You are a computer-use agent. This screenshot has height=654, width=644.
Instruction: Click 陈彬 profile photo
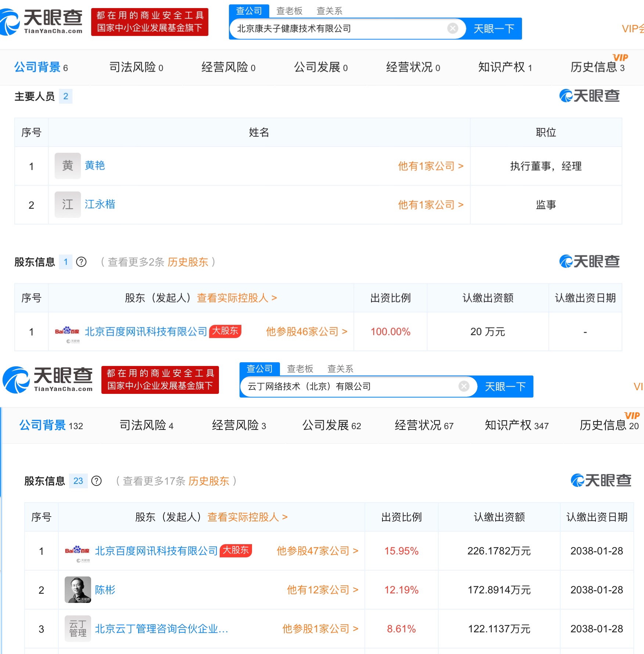coord(78,590)
